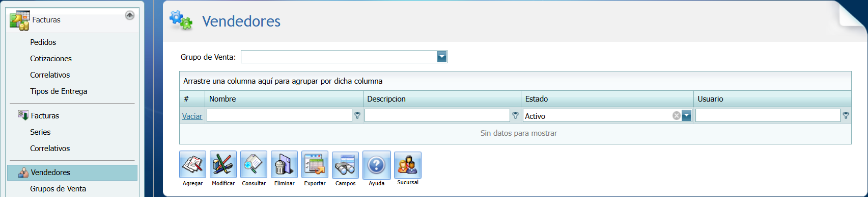Clear the Activo value in Estado filter

click(676, 116)
